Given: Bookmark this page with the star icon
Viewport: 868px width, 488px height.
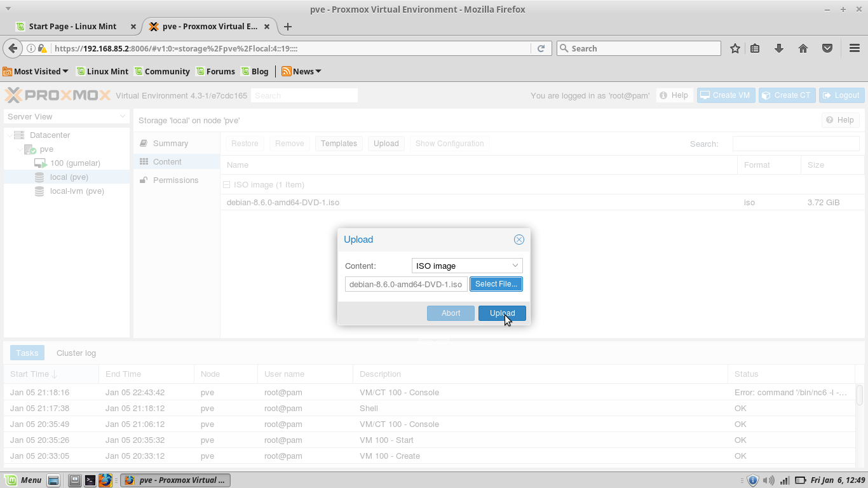Looking at the screenshot, I should (x=735, y=48).
